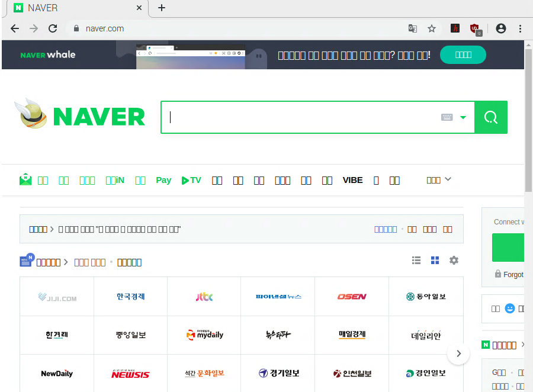Open the 파이낸셜뉴스 press tile
Screen dimensions: 533x392
[x=278, y=297]
